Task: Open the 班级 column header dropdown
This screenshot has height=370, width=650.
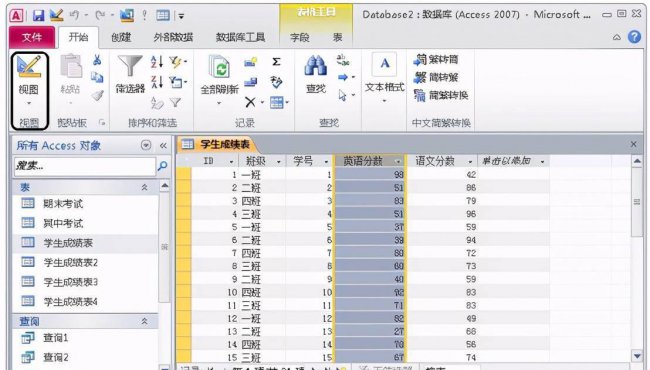Action: [x=279, y=162]
